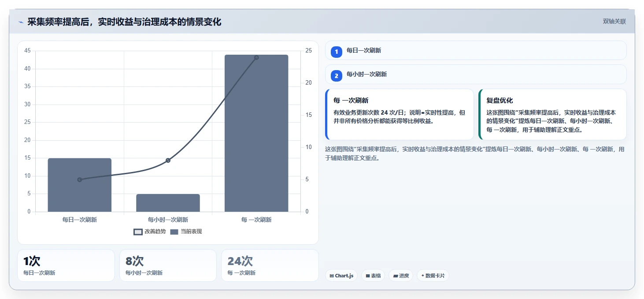Click the chart title 采集频率提高后

click(x=124, y=22)
